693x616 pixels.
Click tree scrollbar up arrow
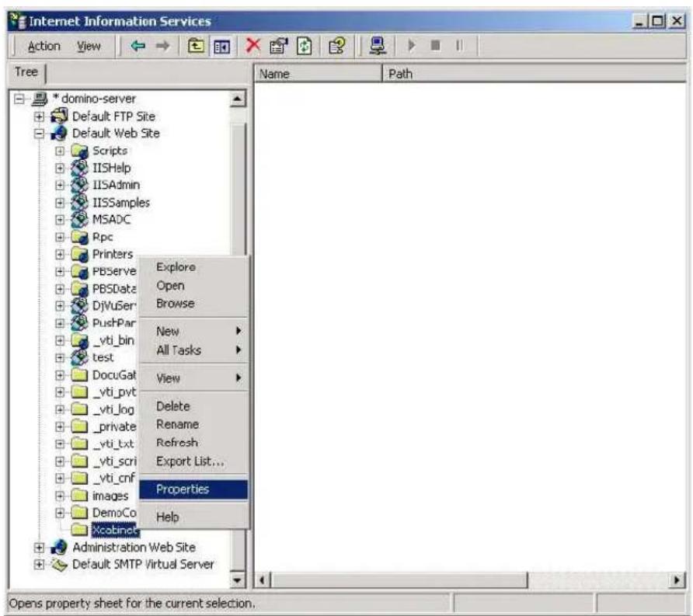[237, 99]
